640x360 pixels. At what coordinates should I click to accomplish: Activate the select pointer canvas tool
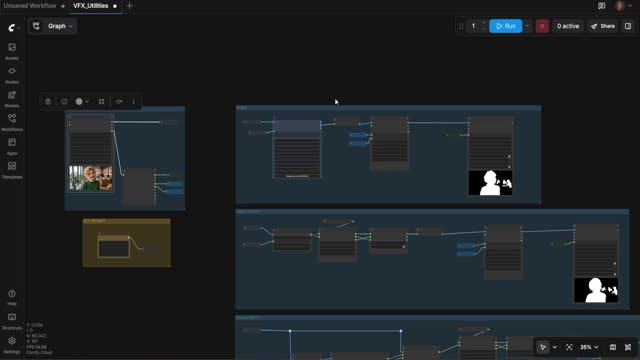point(543,347)
